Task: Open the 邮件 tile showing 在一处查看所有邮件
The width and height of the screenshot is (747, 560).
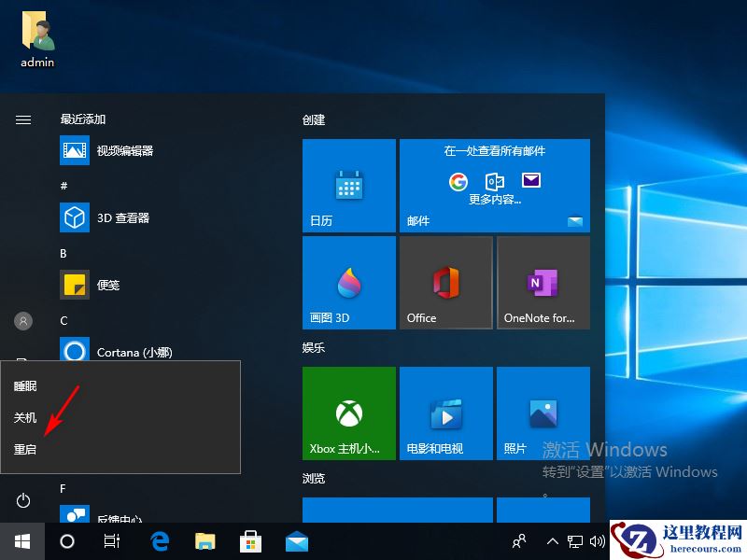Action: (495, 185)
